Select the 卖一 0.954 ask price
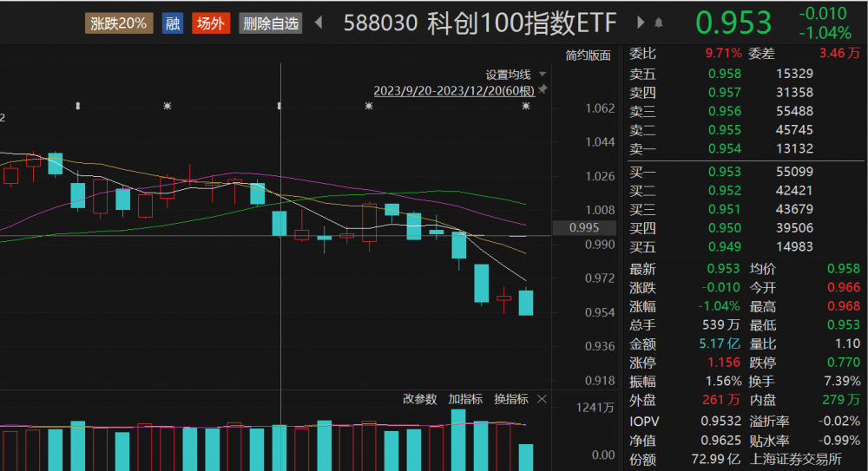868x471 pixels. click(x=725, y=149)
